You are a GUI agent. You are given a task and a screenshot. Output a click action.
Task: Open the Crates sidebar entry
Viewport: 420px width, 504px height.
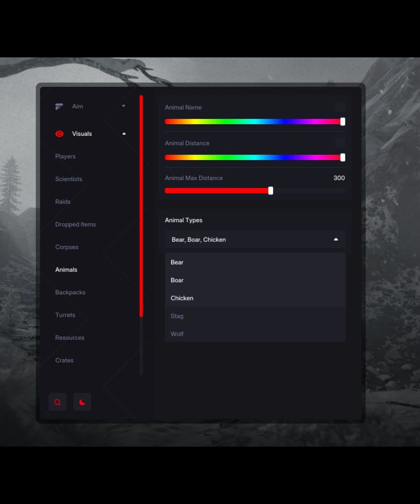(x=64, y=360)
